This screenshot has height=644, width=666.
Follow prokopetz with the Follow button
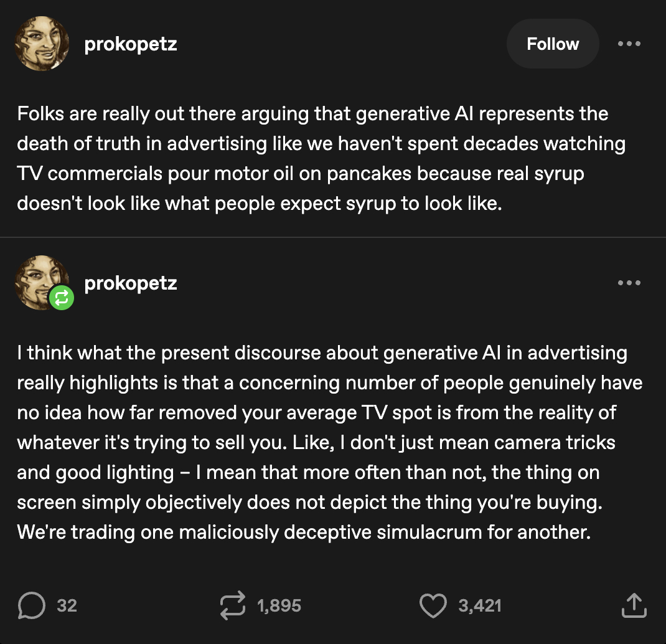click(553, 44)
